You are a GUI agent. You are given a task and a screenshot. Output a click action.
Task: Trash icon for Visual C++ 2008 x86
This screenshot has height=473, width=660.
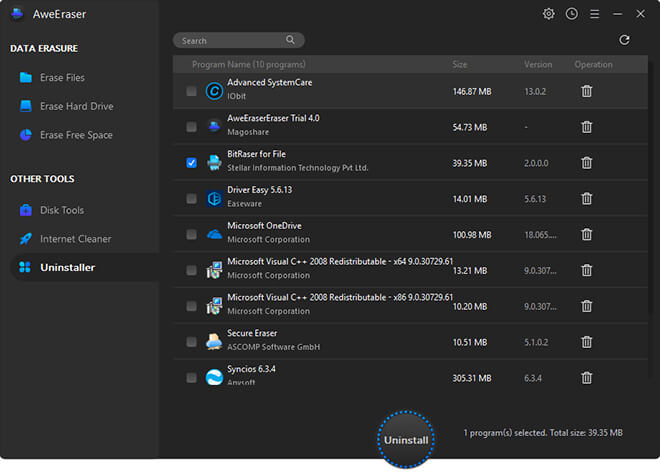click(x=586, y=306)
